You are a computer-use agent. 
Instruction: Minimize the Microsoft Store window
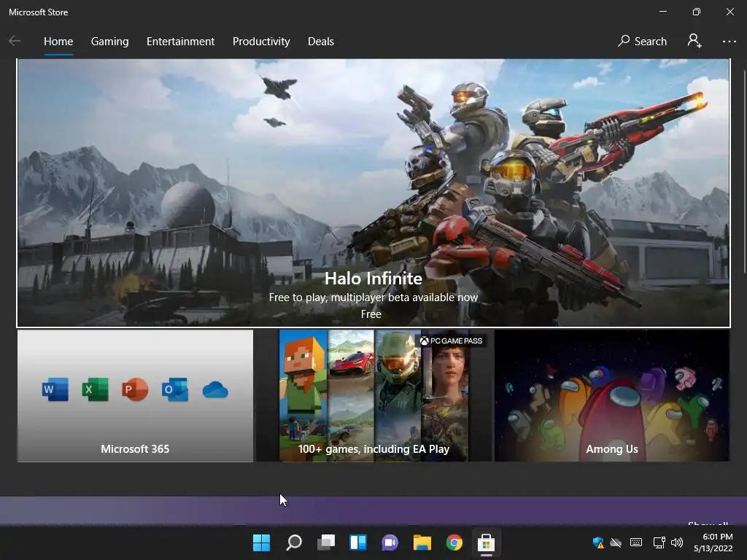coord(662,12)
